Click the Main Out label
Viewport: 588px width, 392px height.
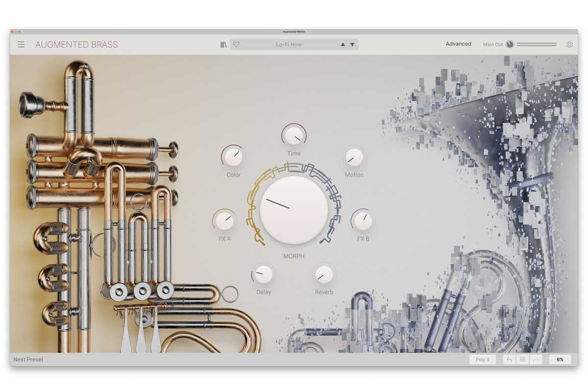(493, 45)
